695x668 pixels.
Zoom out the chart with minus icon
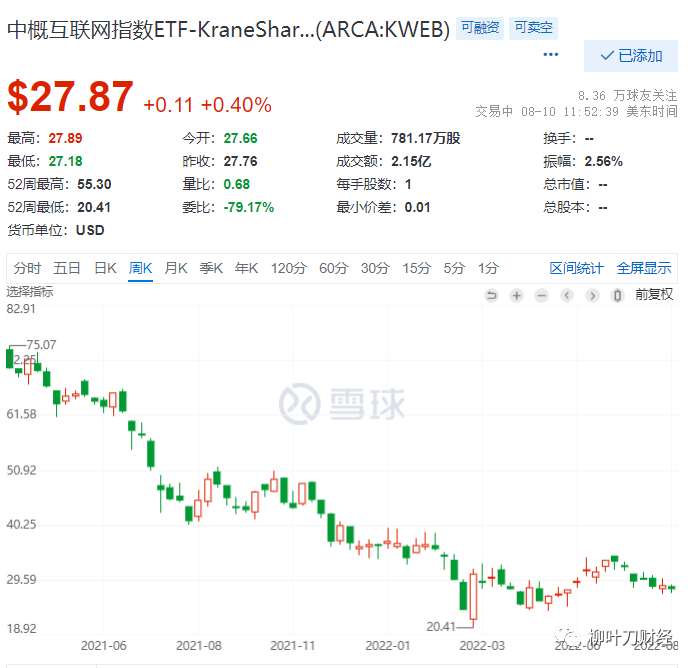click(x=541, y=295)
